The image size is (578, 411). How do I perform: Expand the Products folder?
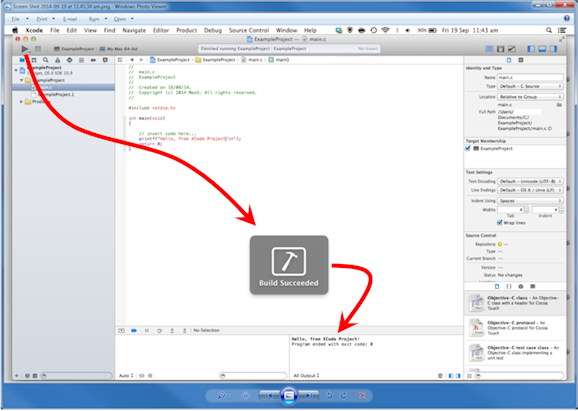tap(21, 102)
